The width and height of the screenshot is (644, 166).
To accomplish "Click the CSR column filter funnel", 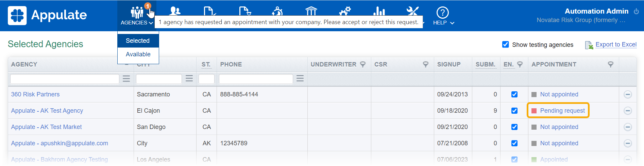I will 425,64.
